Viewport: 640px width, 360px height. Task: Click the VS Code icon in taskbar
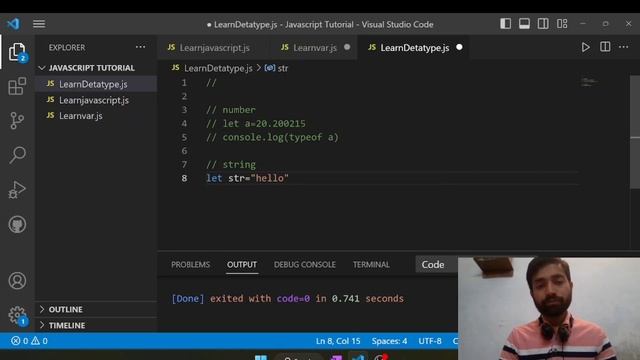(x=358, y=358)
